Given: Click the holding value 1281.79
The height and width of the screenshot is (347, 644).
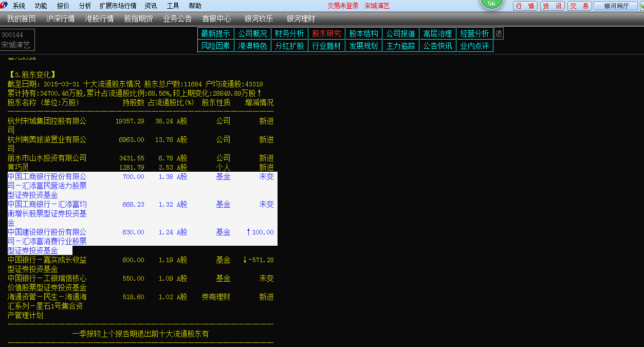Looking at the screenshot, I should (132, 168).
